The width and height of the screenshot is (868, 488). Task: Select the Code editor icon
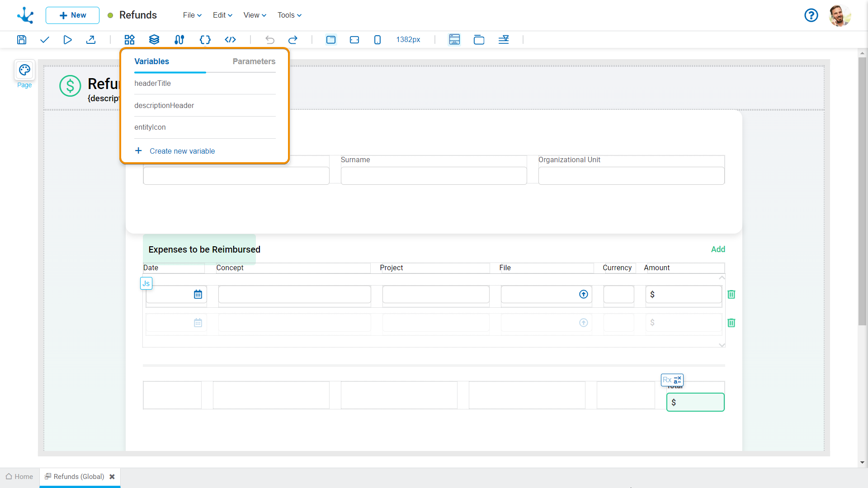click(230, 39)
